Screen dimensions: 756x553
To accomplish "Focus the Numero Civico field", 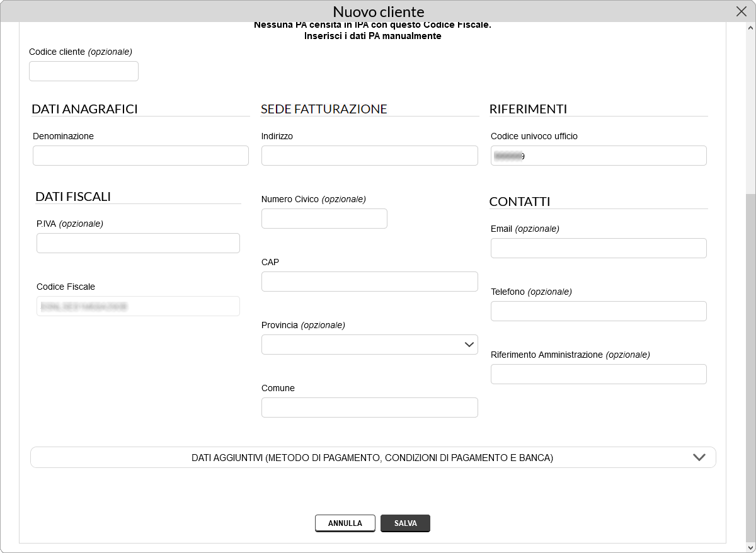I will coord(324,219).
